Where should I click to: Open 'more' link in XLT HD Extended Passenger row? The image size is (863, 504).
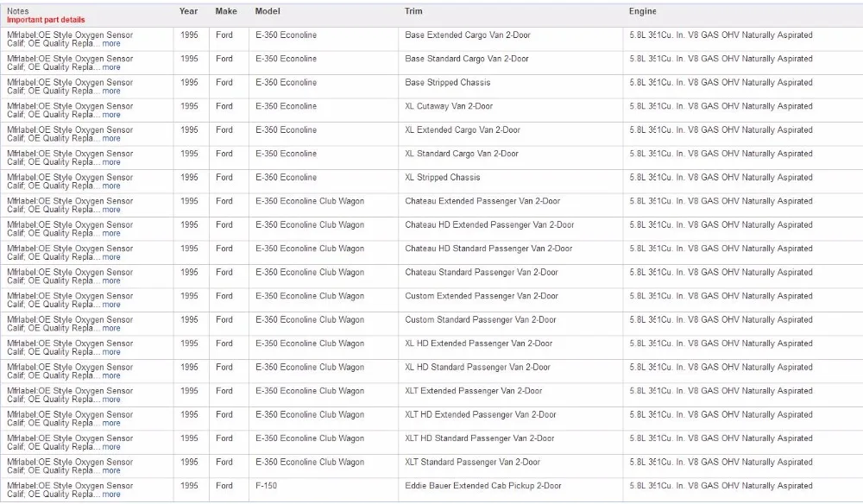click(111, 423)
